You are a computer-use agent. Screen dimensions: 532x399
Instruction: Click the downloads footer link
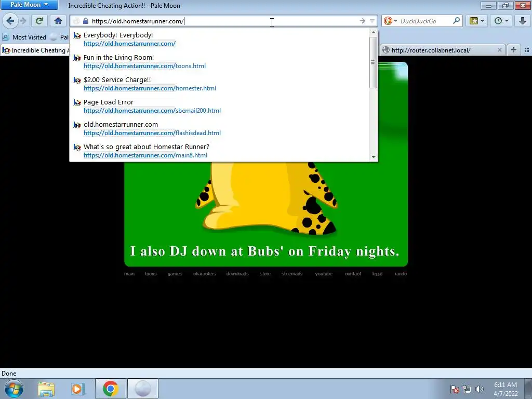coord(237,274)
